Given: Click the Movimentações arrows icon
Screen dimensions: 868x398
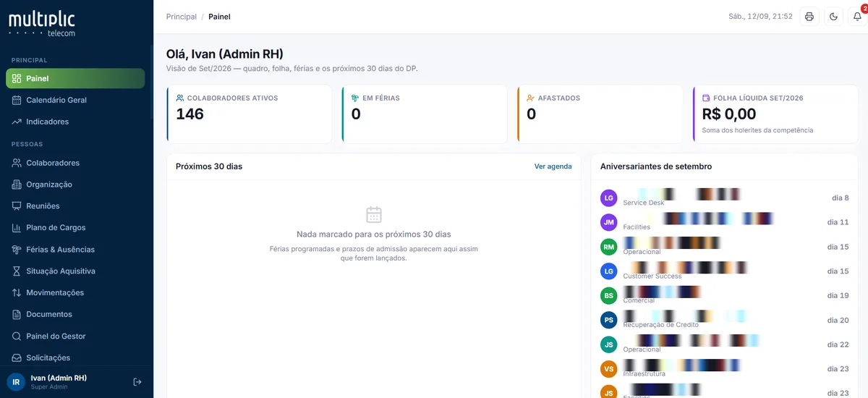Looking at the screenshot, I should [17, 293].
